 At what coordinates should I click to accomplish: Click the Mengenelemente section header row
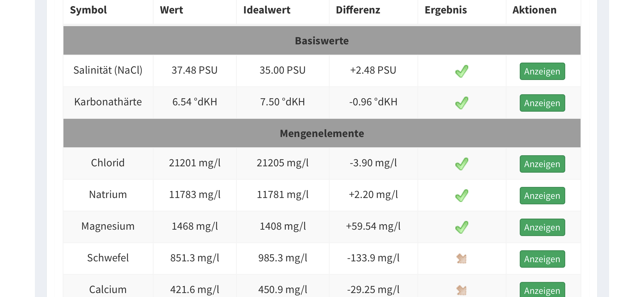[x=322, y=133]
